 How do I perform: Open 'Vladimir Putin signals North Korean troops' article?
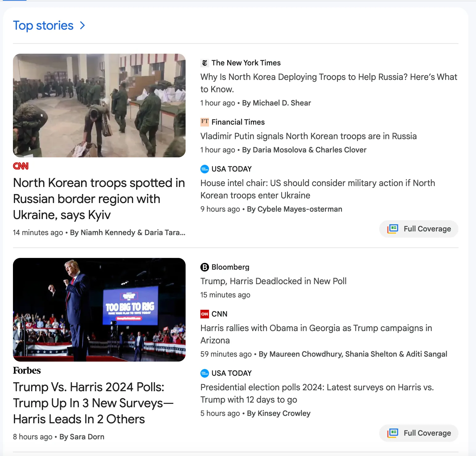309,136
